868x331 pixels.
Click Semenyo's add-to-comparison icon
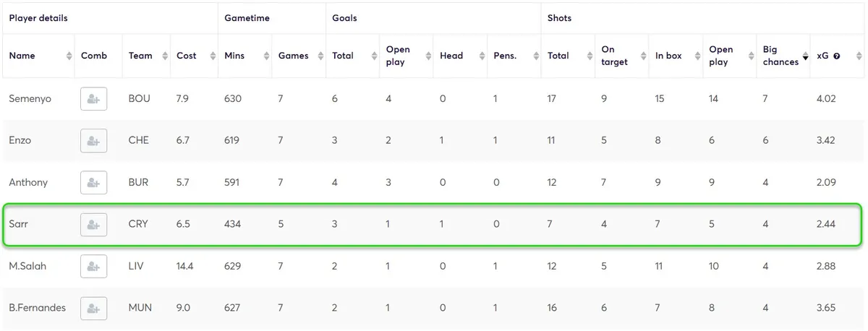pyautogui.click(x=93, y=99)
